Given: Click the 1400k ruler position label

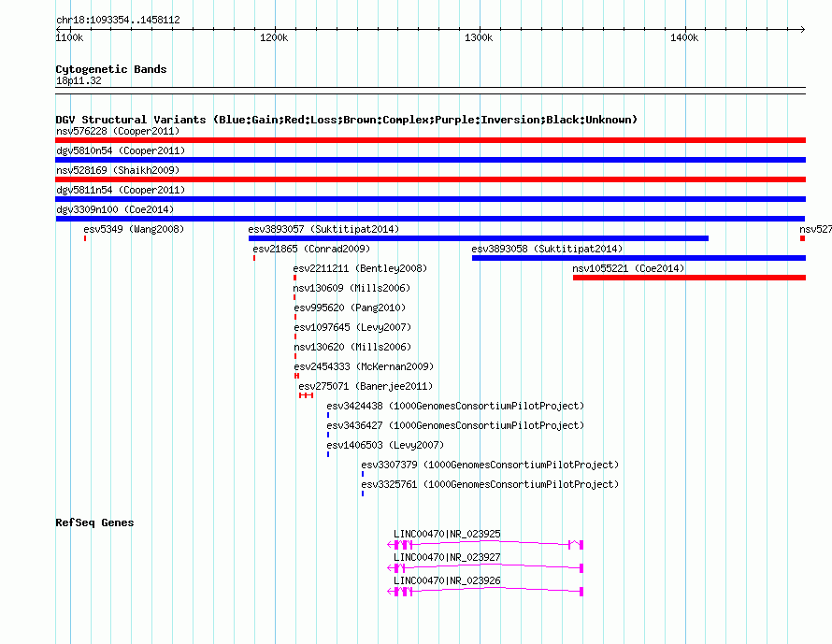Looking at the screenshot, I should point(684,37).
